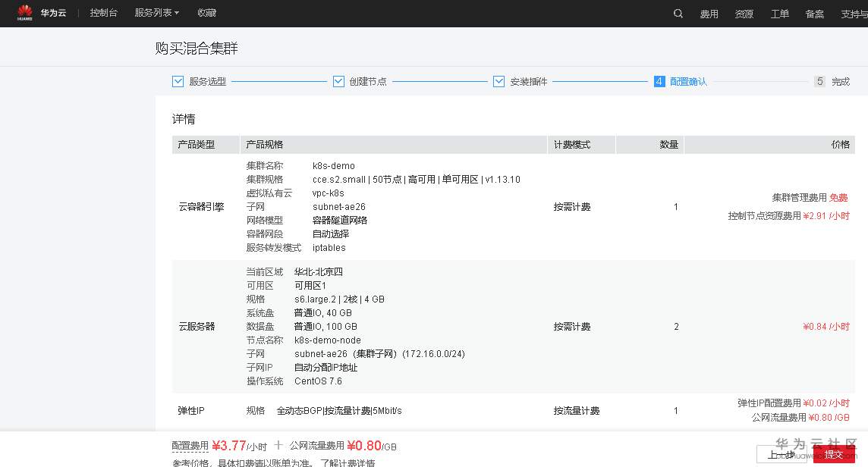Image resolution: width=868 pixels, height=467 pixels.
Task: Open 备案 menu in top bar
Action: (x=814, y=14)
